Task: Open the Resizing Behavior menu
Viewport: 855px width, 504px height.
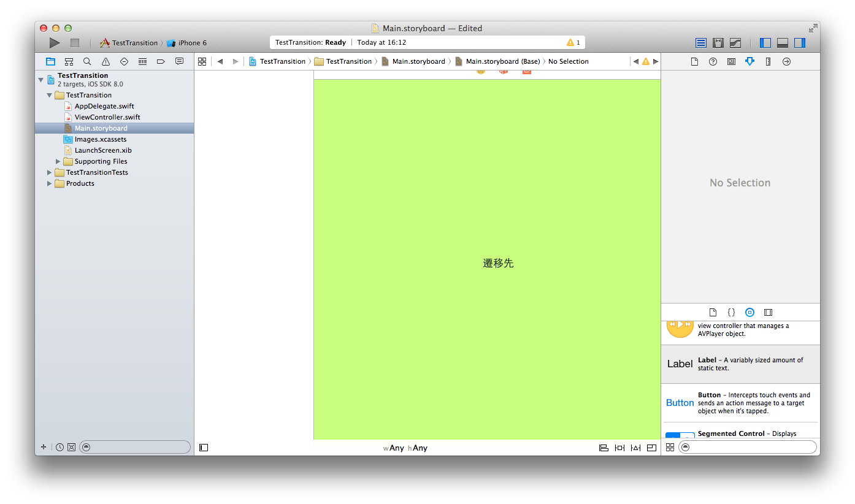Action: 651,448
